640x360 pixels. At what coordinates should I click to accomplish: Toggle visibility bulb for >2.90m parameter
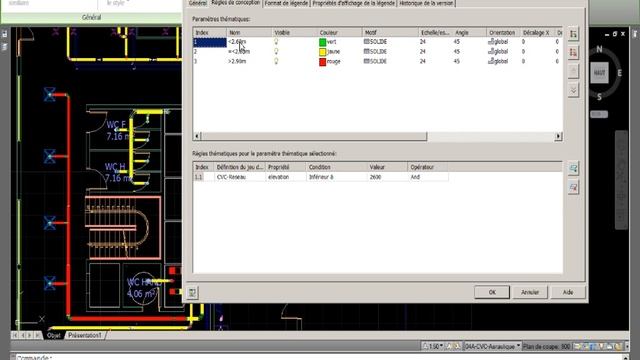[x=276, y=61]
